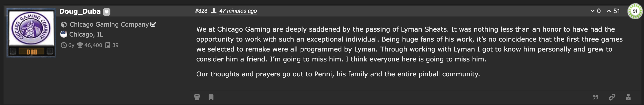Click the "47 minutes ago" timestamp
The width and height of the screenshot is (644, 105).
click(x=238, y=11)
